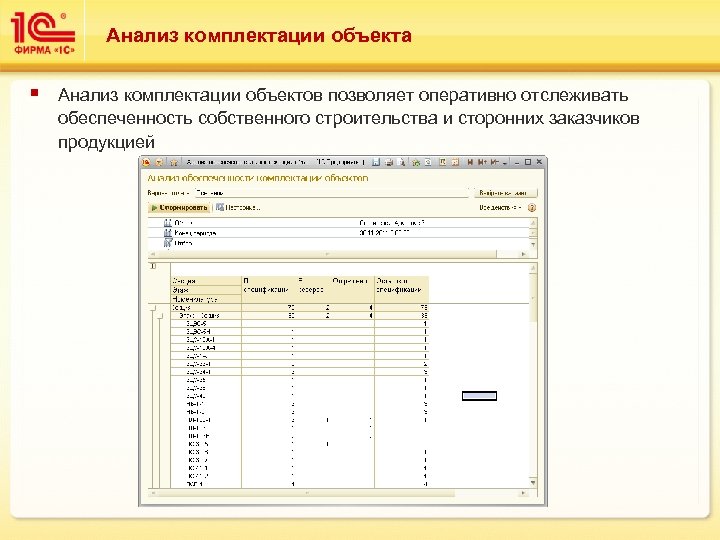
Task: Select the Отбор settings row
Action: coord(339,243)
